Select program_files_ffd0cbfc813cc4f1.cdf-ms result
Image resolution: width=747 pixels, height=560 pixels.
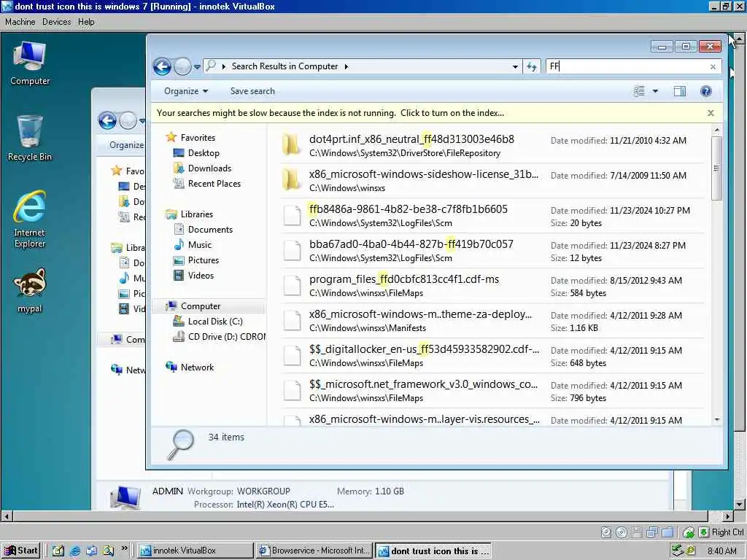(492, 286)
